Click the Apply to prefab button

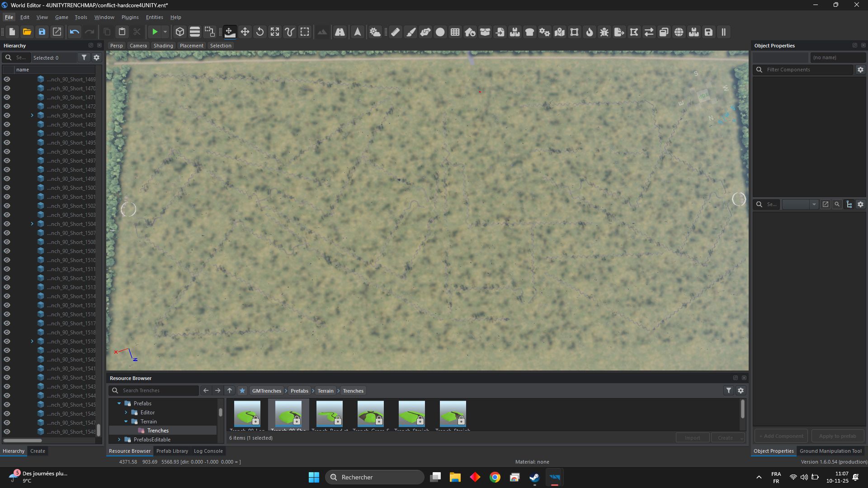(x=837, y=436)
